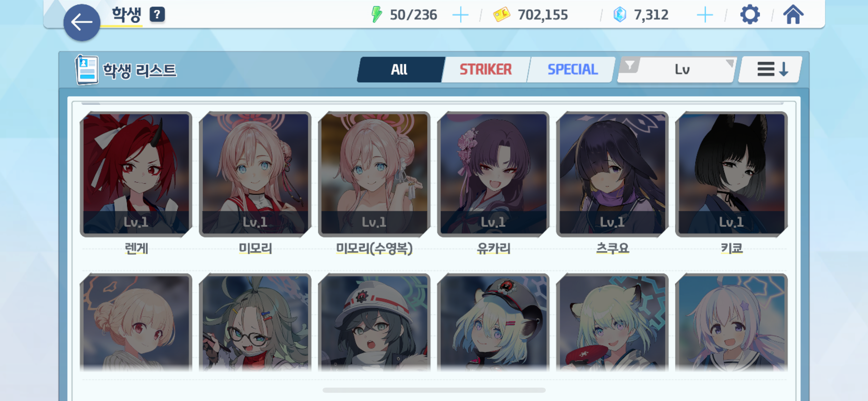Go back using the round arrow button
This screenshot has width=868, height=401.
(82, 23)
